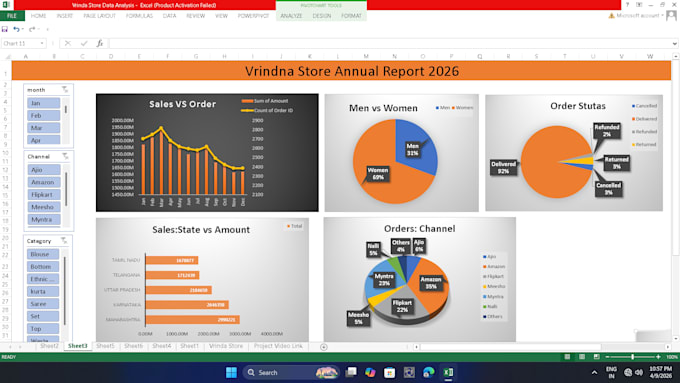Expand the formula bar
The width and height of the screenshot is (680, 383).
pos(675,43)
